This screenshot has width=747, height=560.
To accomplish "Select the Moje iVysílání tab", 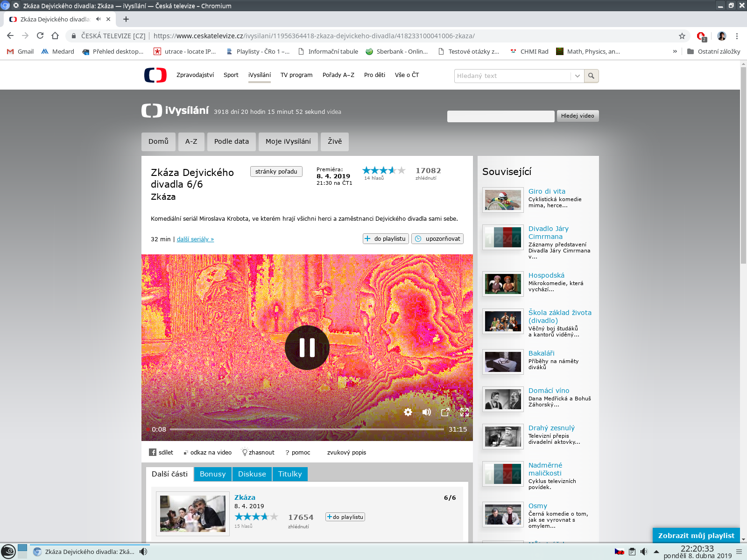I will click(x=288, y=141).
